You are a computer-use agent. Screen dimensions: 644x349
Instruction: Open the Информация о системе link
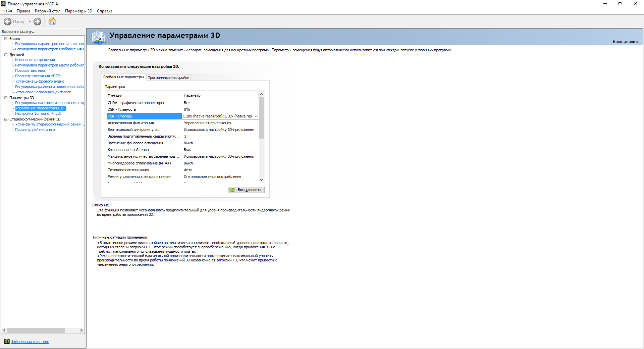click(30, 342)
